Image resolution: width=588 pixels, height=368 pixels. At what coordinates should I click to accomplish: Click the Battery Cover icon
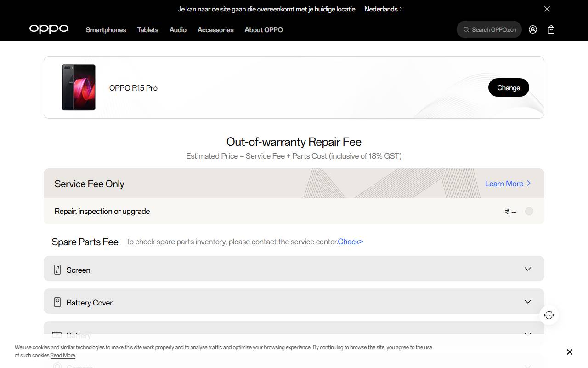click(x=57, y=302)
